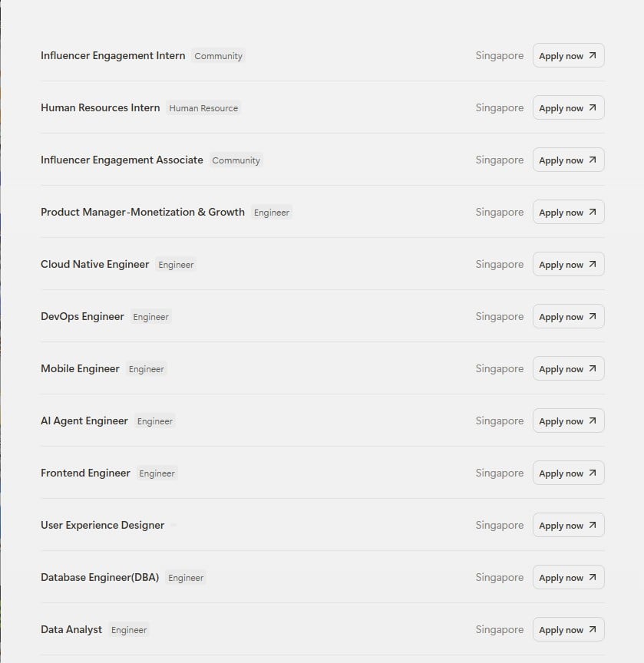644x663 pixels.
Task: Select the Community tag on Influencer Engagement Intern
Action: [x=218, y=56]
